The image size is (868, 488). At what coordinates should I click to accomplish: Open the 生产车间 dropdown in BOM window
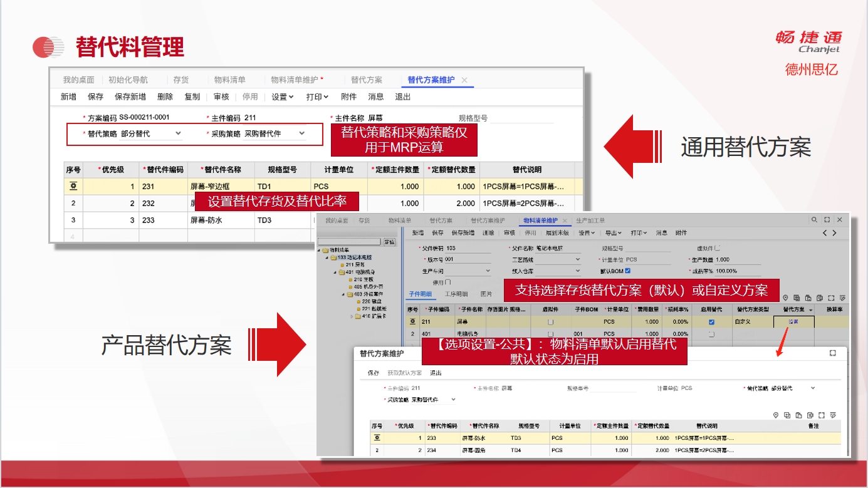[x=488, y=271]
